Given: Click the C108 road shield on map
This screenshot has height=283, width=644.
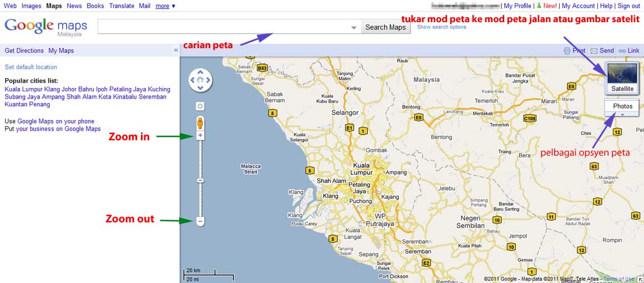Looking at the screenshot, I should tap(530, 119).
